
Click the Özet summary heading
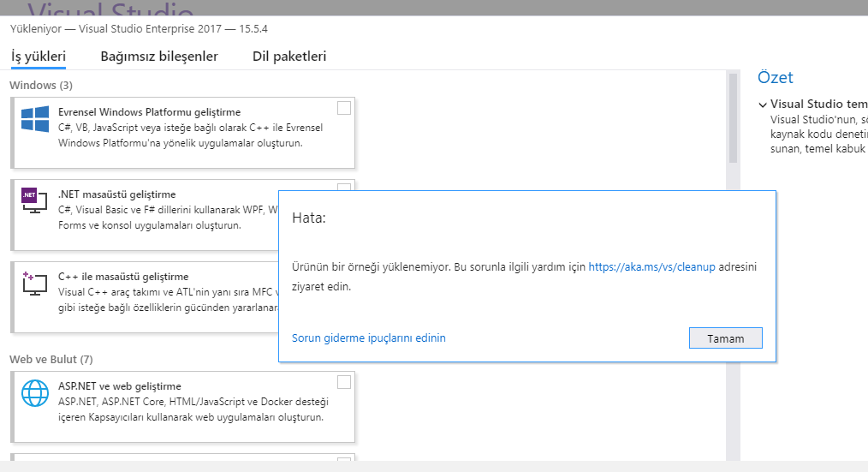(x=775, y=78)
